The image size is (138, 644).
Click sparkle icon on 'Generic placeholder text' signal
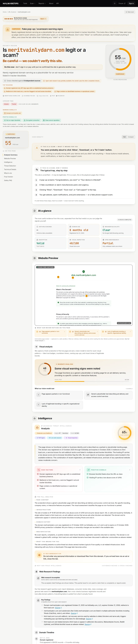click(88, 394)
